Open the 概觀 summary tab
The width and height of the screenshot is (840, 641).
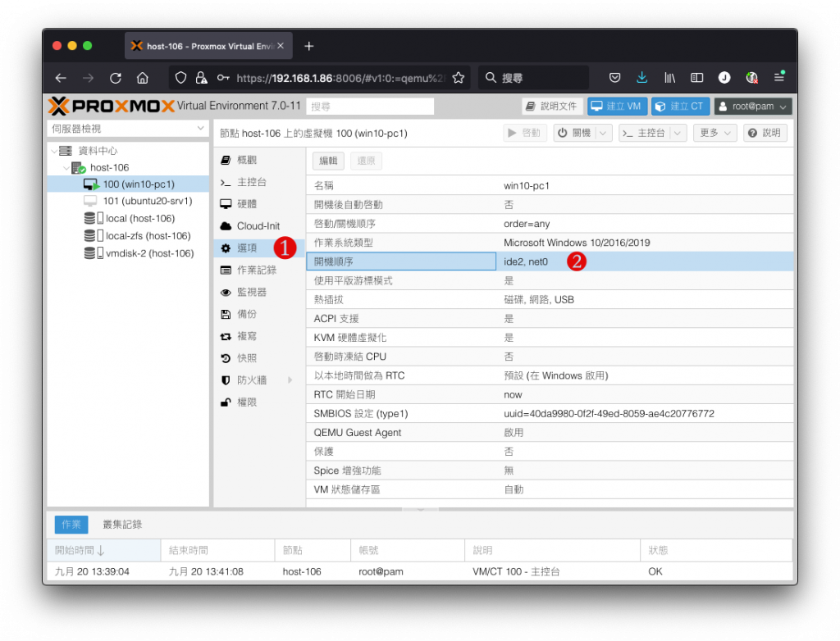[x=259, y=160]
